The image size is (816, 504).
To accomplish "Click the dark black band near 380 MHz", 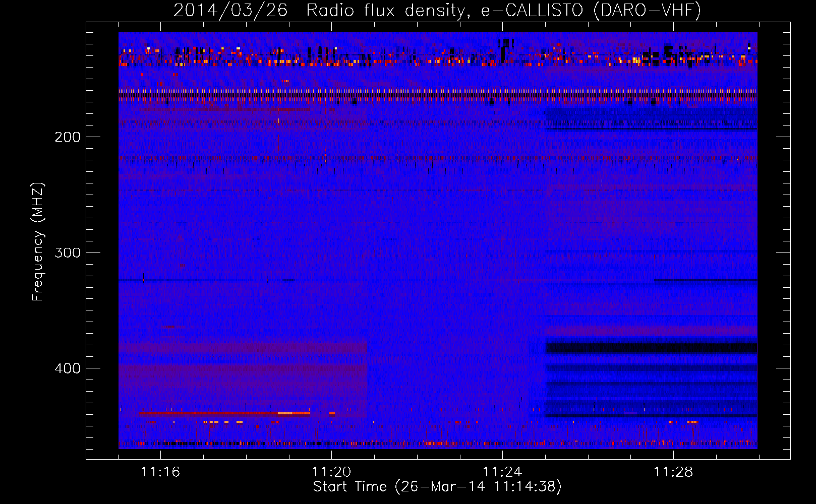I will [651, 348].
